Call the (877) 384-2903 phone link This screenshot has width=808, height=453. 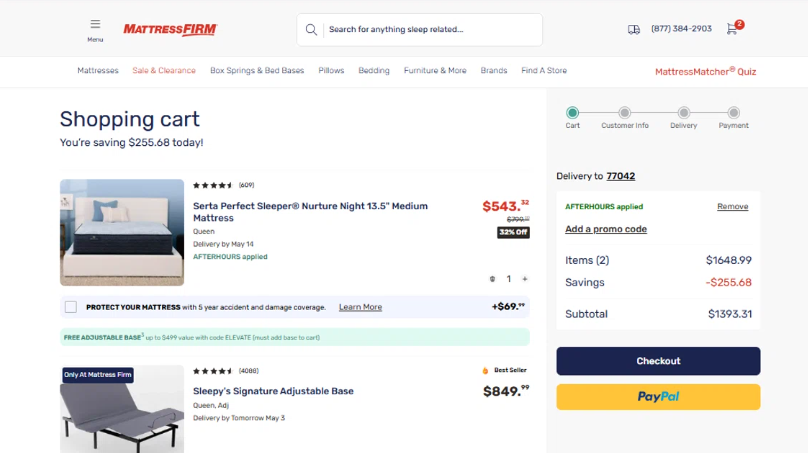(681, 29)
